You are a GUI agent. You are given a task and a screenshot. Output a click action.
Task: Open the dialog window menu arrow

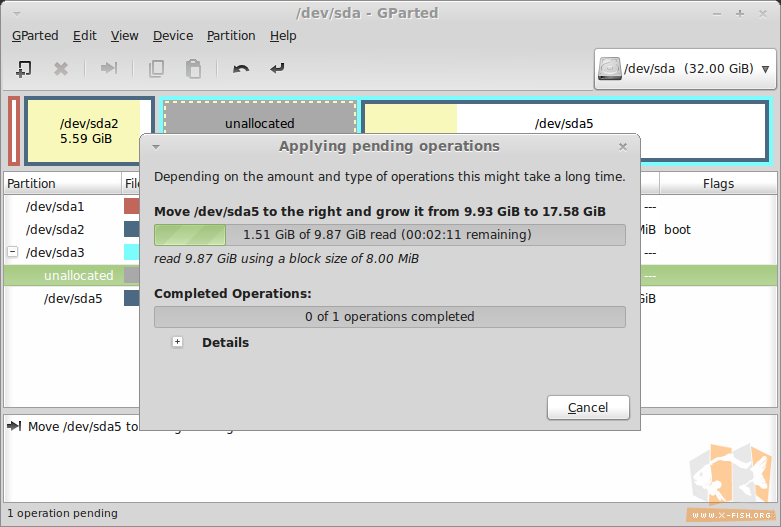click(x=156, y=147)
